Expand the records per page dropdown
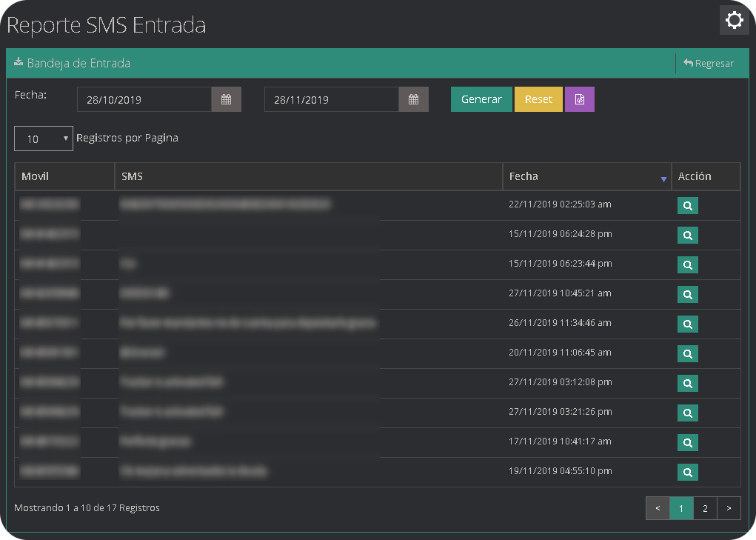 [x=44, y=139]
